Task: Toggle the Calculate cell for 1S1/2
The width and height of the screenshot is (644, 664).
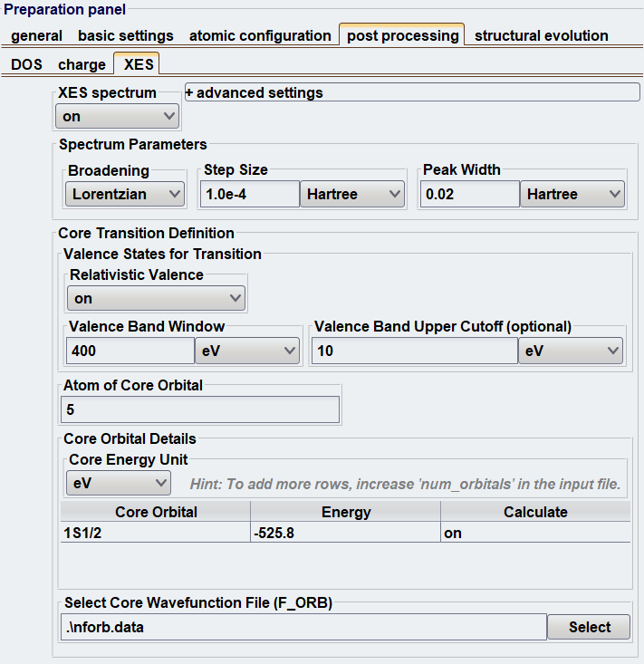Action: pyautogui.click(x=535, y=533)
